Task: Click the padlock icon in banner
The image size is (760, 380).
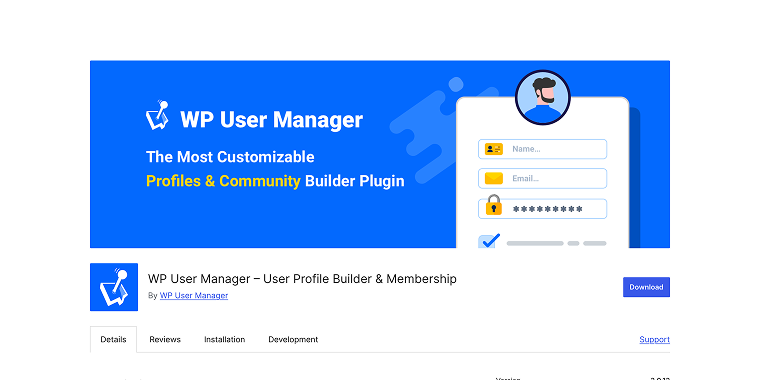Action: point(493,205)
